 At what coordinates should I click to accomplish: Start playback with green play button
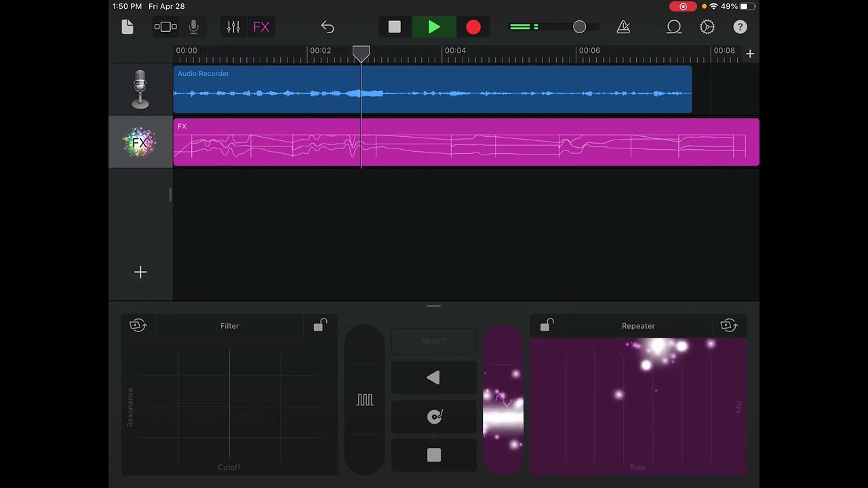[434, 27]
